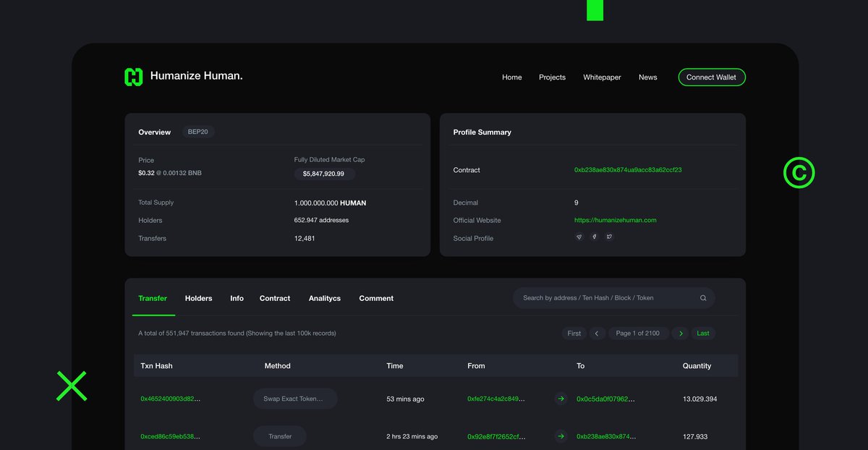Open the Telegram social profile icon
Image resolution: width=868 pixels, height=450 pixels.
(x=579, y=237)
